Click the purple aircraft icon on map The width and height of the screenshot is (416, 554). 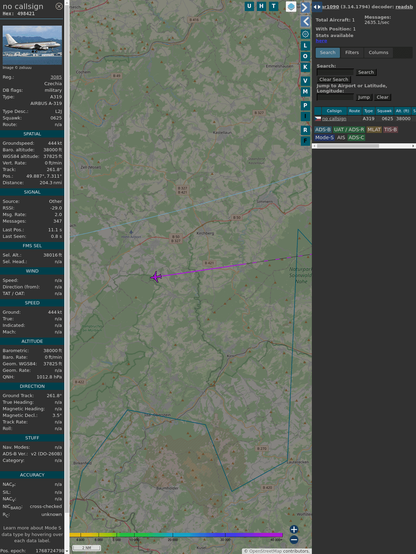pyautogui.click(x=156, y=277)
